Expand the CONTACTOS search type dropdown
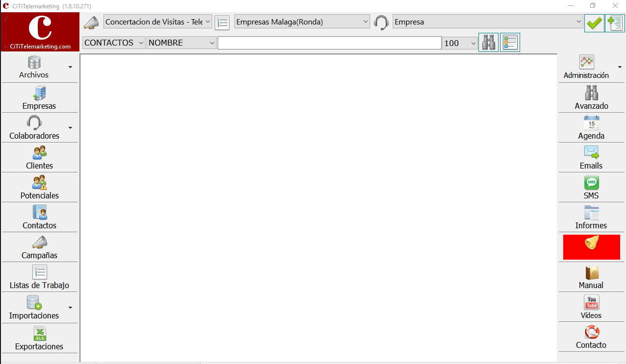The image size is (626, 364). [114, 43]
